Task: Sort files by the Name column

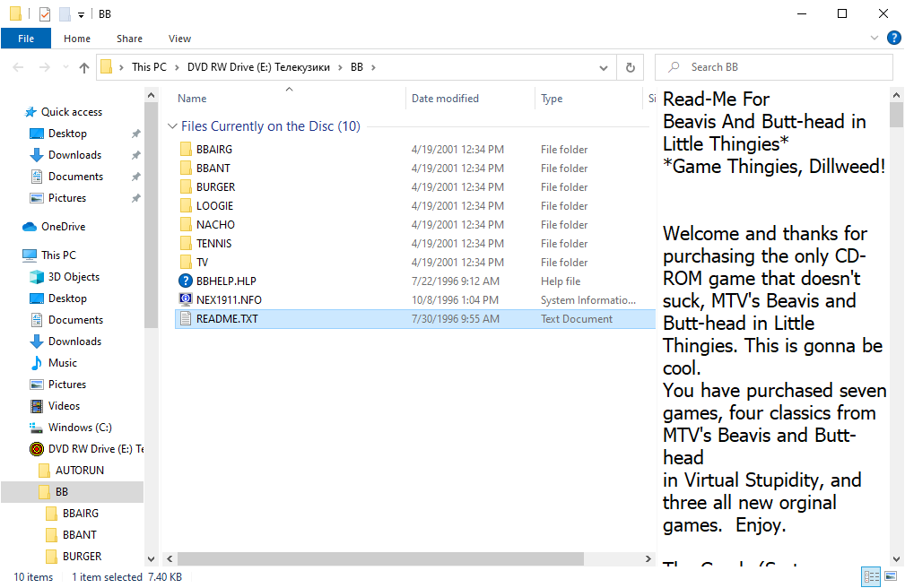Action: [x=192, y=99]
